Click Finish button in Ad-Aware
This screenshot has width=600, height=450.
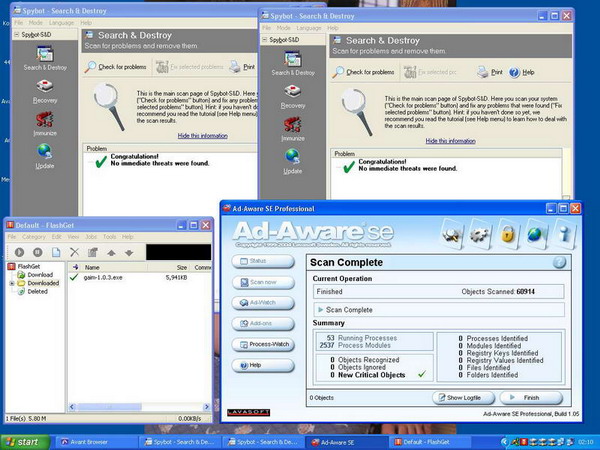pos(531,398)
